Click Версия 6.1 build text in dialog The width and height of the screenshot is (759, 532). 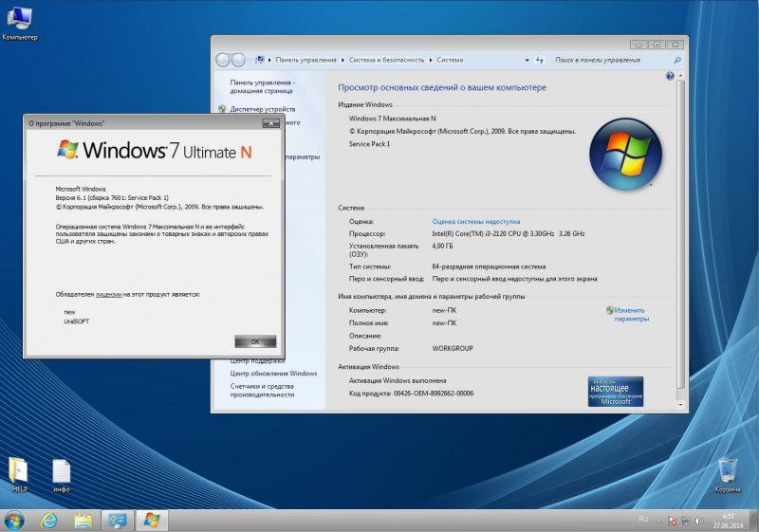(x=112, y=198)
